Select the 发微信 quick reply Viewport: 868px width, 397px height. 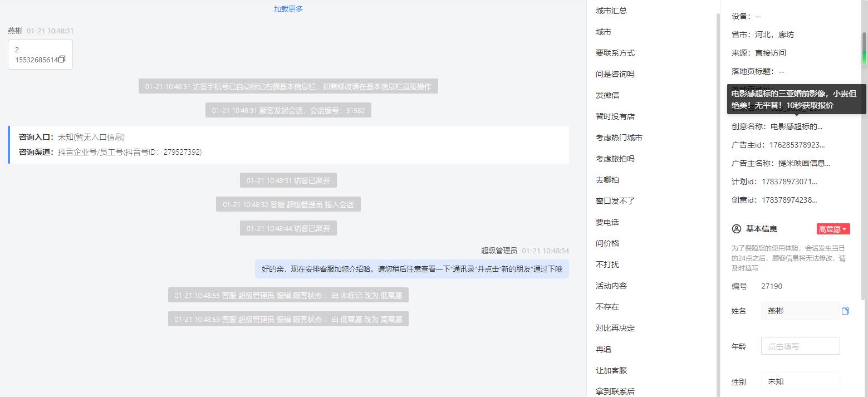[x=607, y=95]
